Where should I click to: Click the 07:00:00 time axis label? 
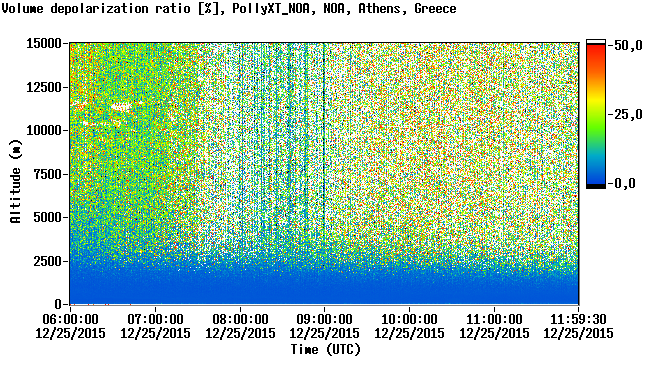point(155,319)
